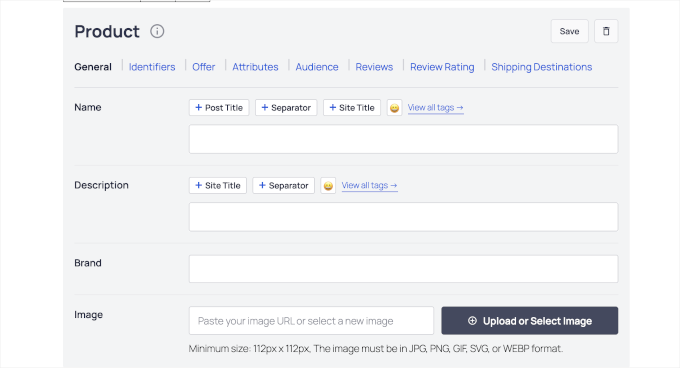Go to the Shipping Destinations tab
This screenshot has width=680, height=368.
coord(541,67)
